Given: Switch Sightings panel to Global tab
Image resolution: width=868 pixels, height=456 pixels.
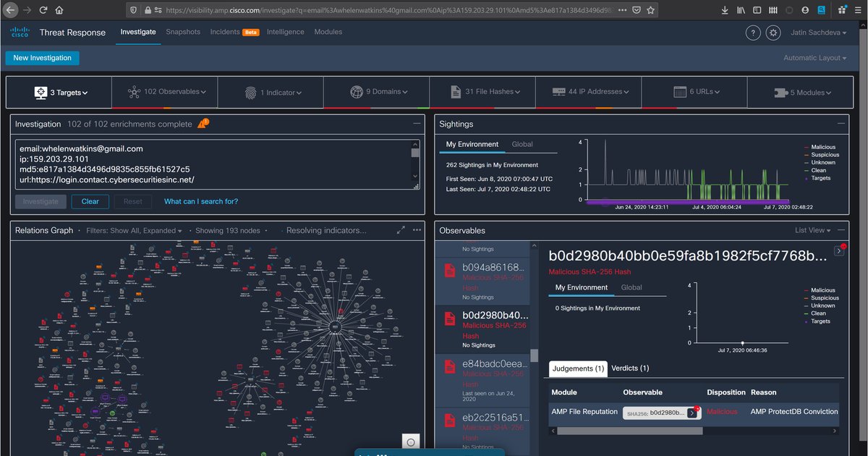Looking at the screenshot, I should point(522,144).
